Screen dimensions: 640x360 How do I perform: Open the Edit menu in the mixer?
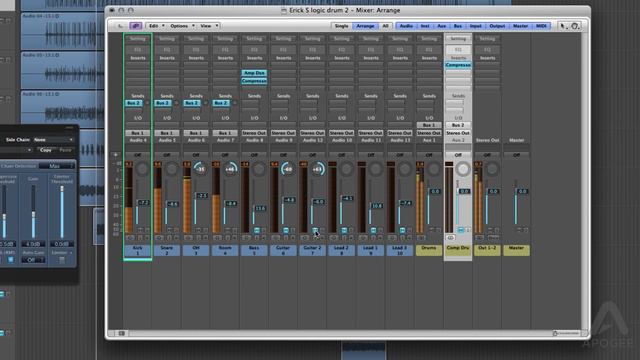156,26
